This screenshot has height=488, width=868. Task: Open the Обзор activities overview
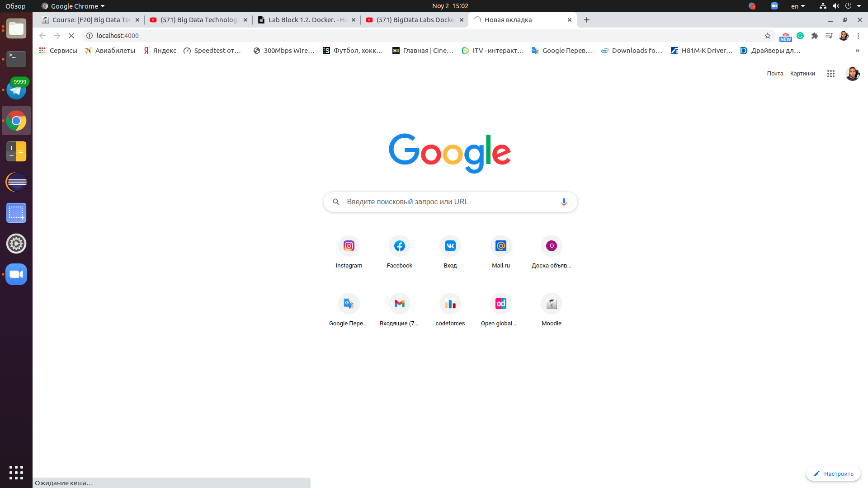[15, 6]
